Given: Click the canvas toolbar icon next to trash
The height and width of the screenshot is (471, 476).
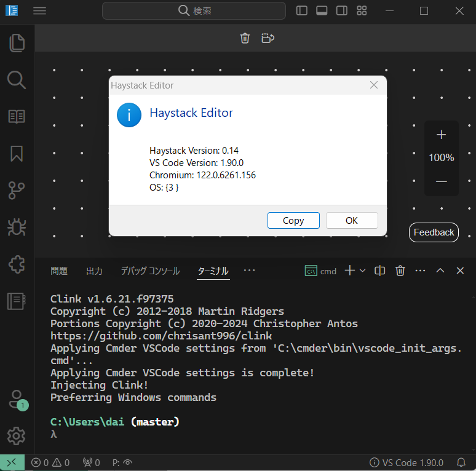Looking at the screenshot, I should pyautogui.click(x=268, y=38).
